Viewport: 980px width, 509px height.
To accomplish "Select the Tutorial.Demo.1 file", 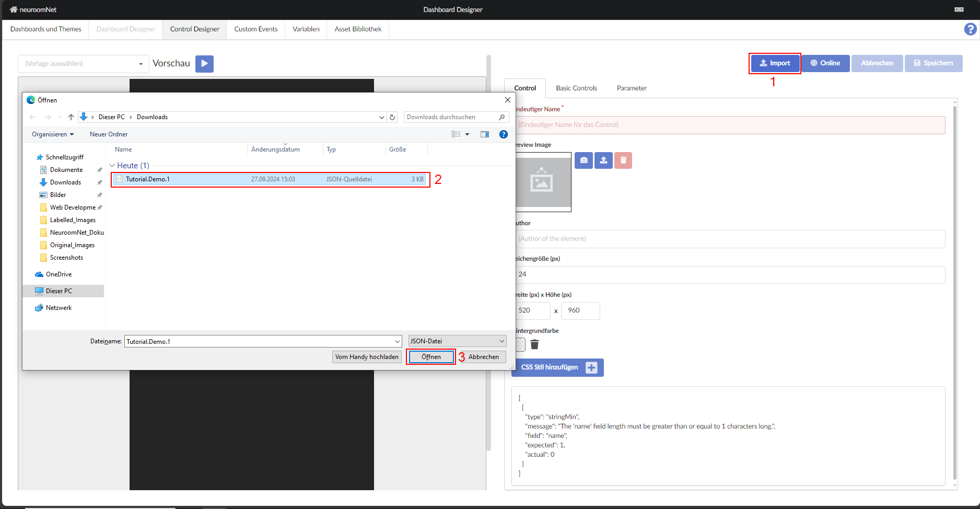I will tap(148, 179).
